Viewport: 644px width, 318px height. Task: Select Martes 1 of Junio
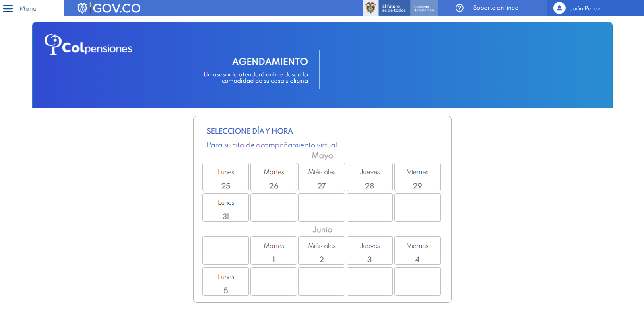(x=274, y=250)
